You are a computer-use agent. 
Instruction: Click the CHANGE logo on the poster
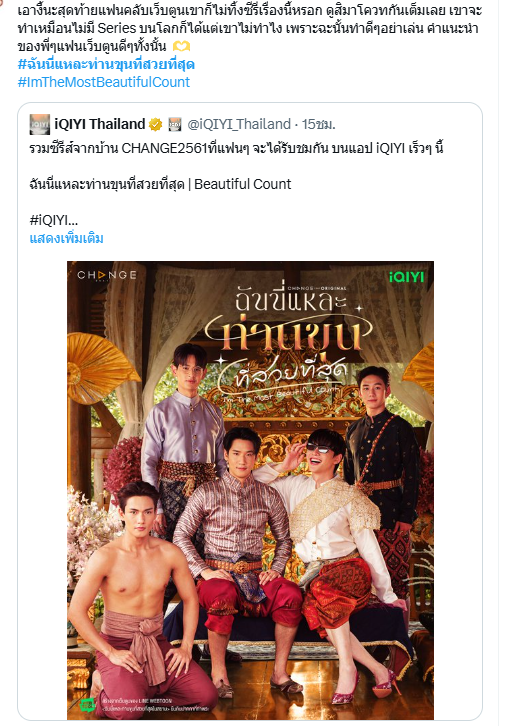pyautogui.click(x=107, y=275)
